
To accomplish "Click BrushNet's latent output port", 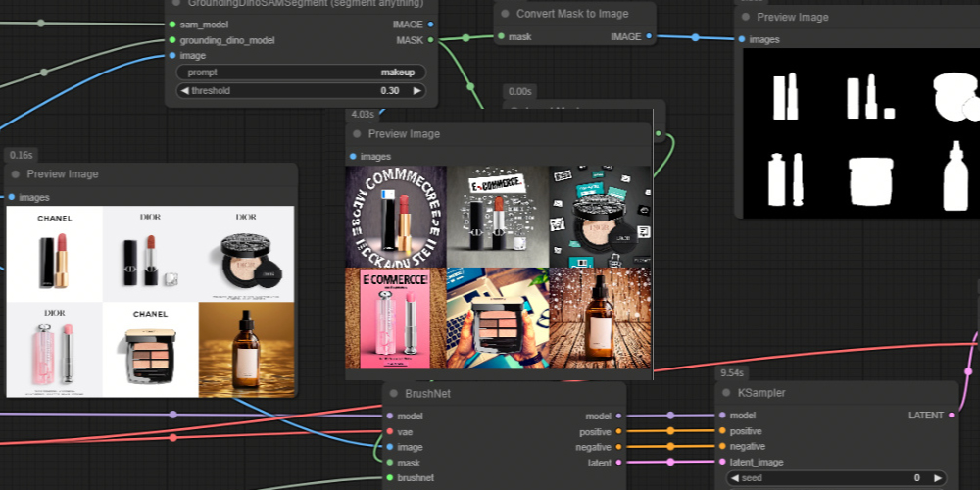I will tap(618, 463).
